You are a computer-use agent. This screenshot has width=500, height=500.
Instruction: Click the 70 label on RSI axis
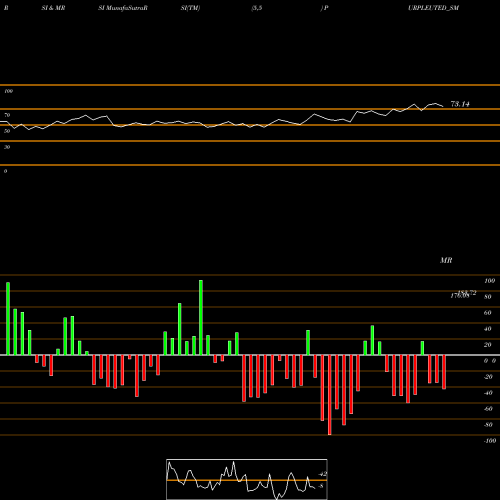[x=7, y=115]
